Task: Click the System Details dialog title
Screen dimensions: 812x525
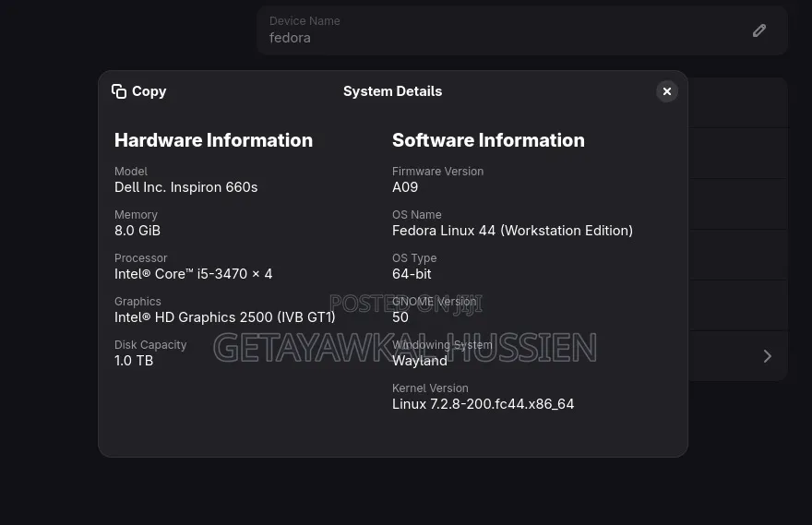Action: pos(392,91)
